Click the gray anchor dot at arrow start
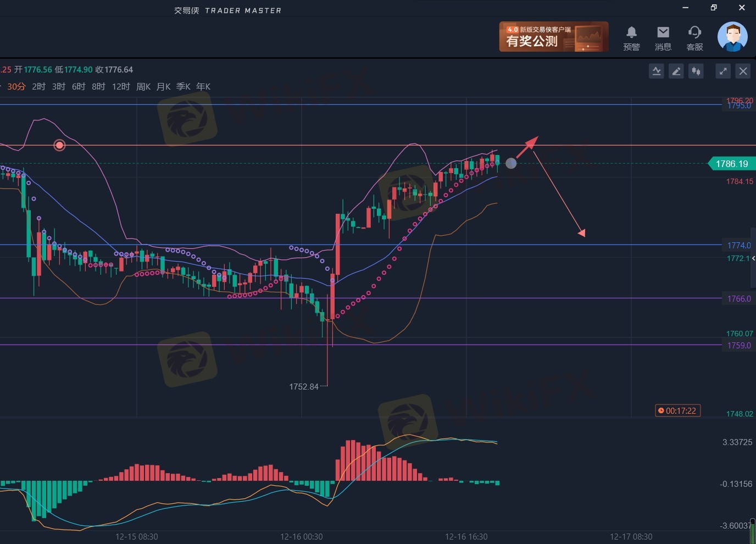756x544 pixels. [x=511, y=163]
